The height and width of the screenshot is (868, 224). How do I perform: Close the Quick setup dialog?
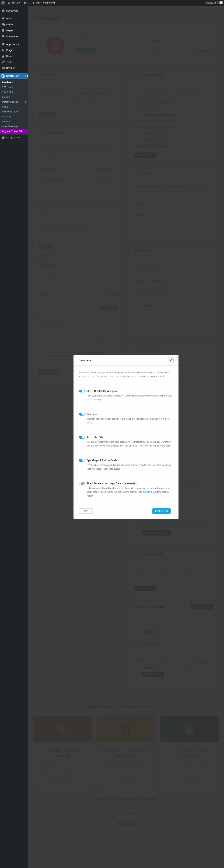[x=171, y=360]
